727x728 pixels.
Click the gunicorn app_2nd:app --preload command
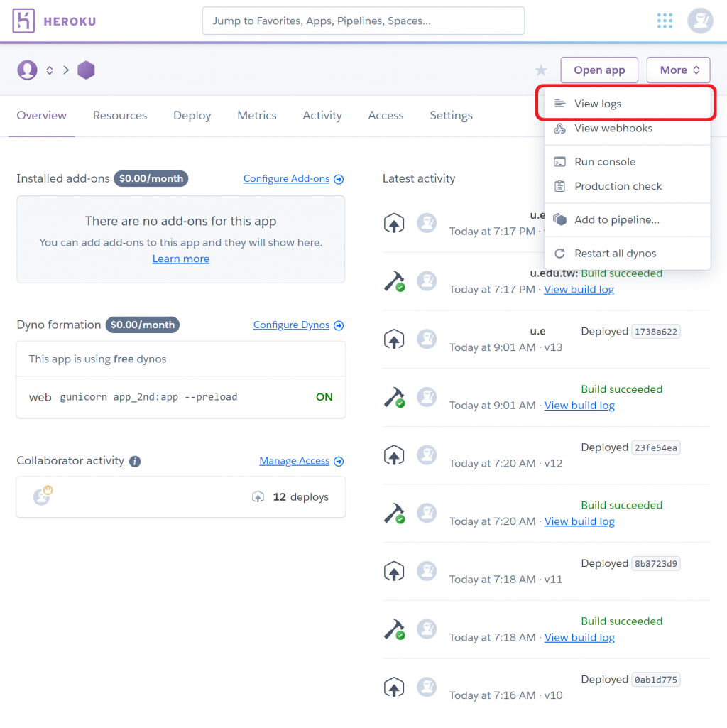click(x=148, y=397)
